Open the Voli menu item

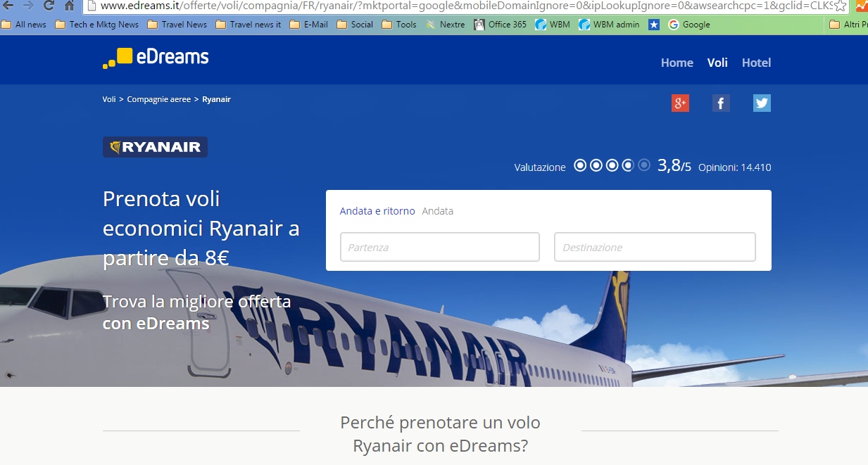[x=717, y=63]
